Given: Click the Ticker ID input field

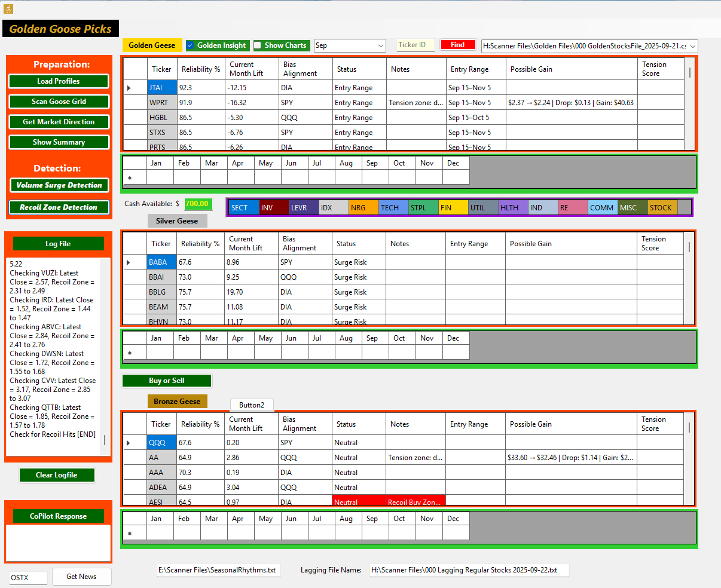Looking at the screenshot, I should tap(416, 45).
